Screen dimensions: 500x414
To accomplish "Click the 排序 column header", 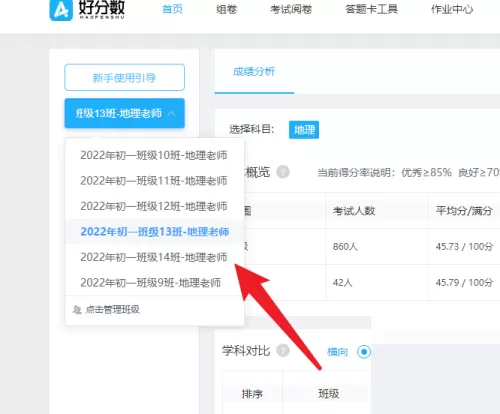I will pos(252,394).
